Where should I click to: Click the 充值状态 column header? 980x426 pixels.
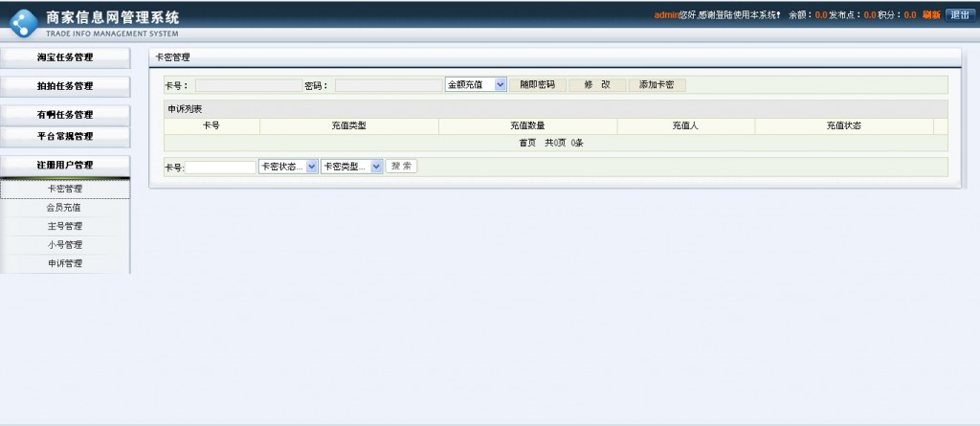click(844, 125)
